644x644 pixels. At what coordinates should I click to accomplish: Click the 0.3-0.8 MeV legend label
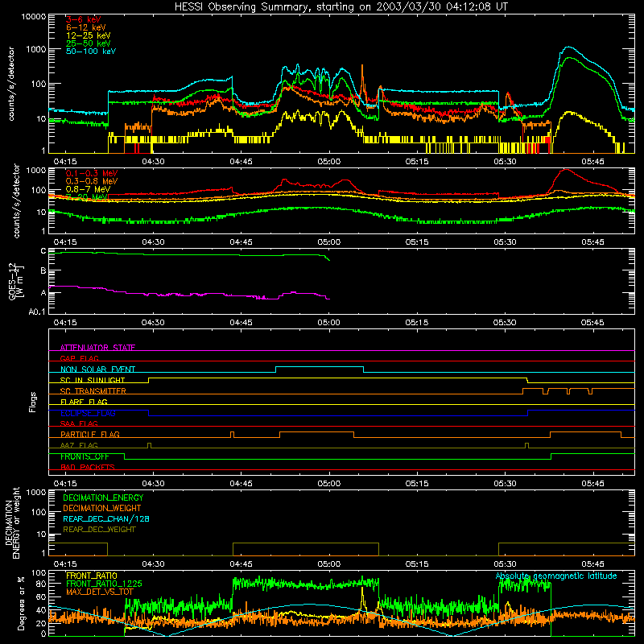click(92, 182)
